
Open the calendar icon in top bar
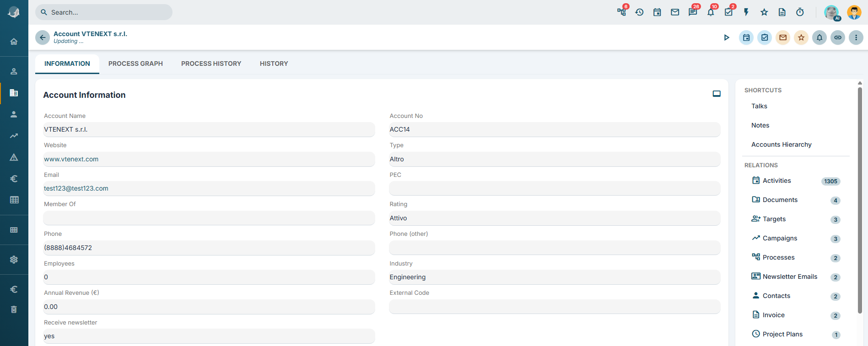pos(657,12)
